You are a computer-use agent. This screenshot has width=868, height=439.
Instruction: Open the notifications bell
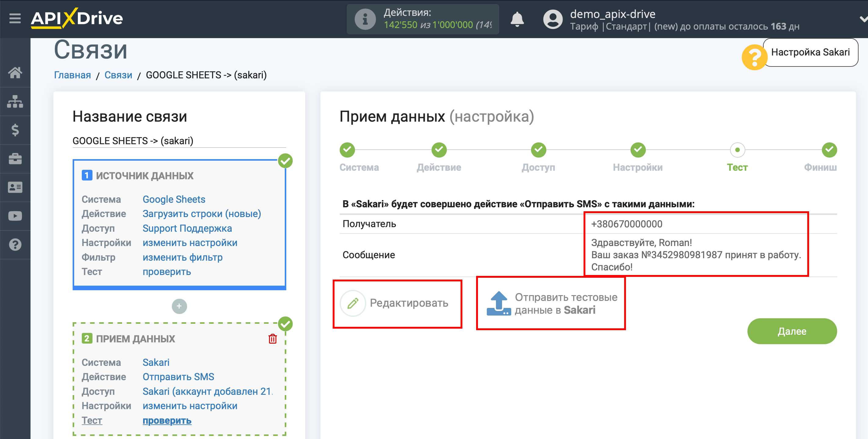[x=517, y=19]
